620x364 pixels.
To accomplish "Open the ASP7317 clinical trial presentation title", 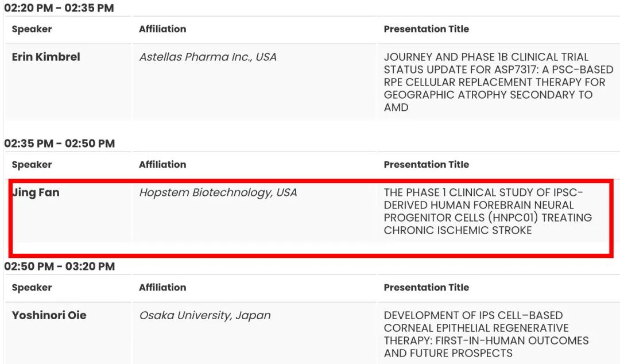I will 498,82.
